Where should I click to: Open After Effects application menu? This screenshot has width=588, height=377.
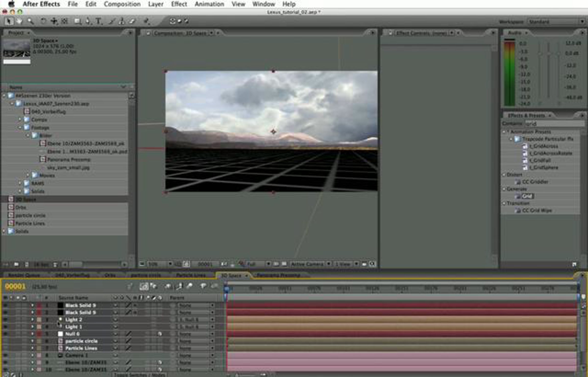click(x=41, y=4)
